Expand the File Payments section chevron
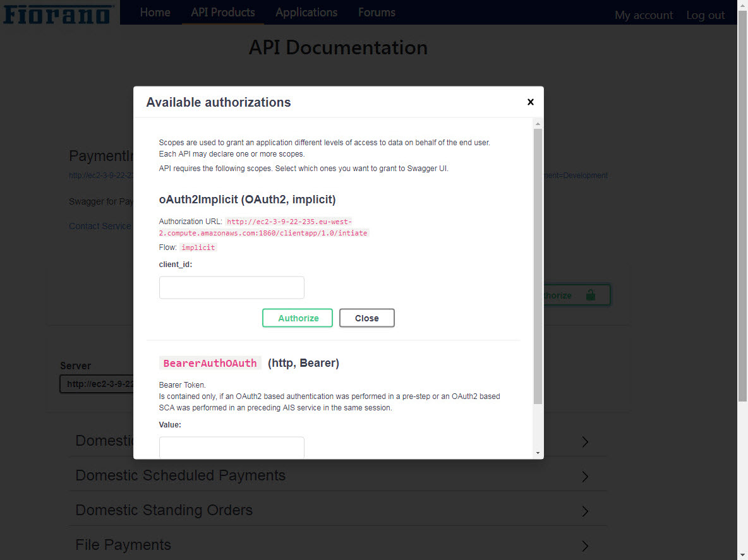Image resolution: width=748 pixels, height=560 pixels. click(584, 545)
